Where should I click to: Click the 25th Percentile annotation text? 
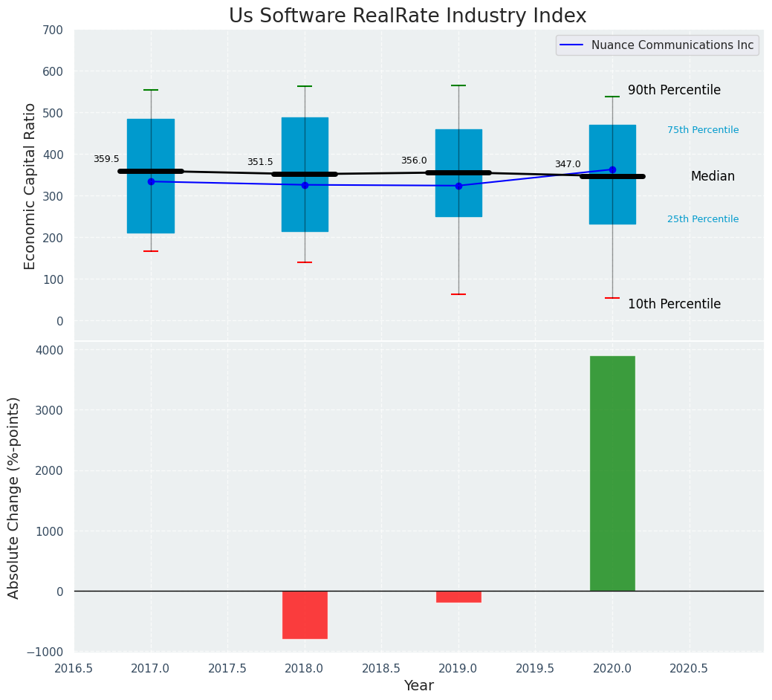pyautogui.click(x=703, y=219)
